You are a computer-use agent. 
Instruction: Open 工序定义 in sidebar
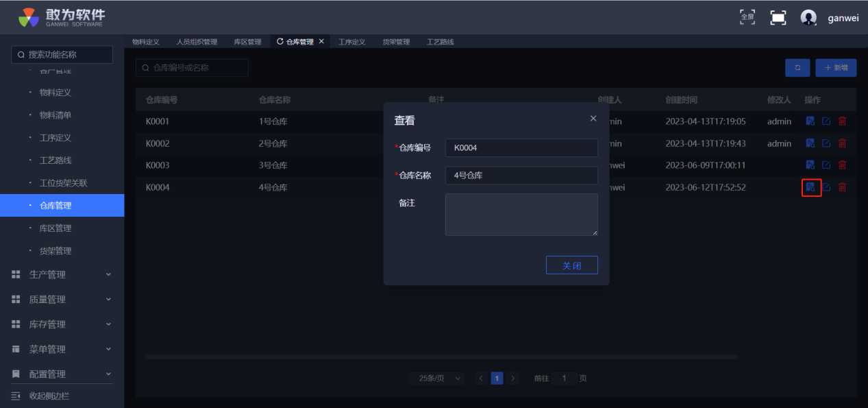point(55,138)
